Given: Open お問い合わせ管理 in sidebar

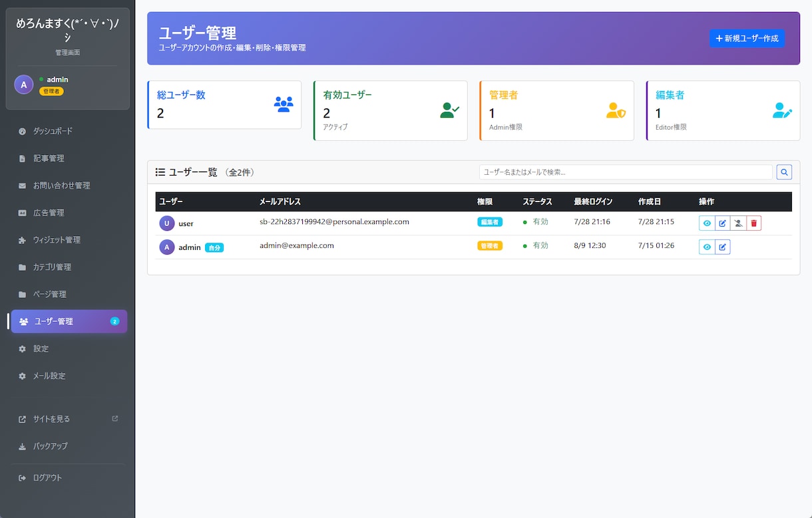Looking at the screenshot, I should (68, 186).
